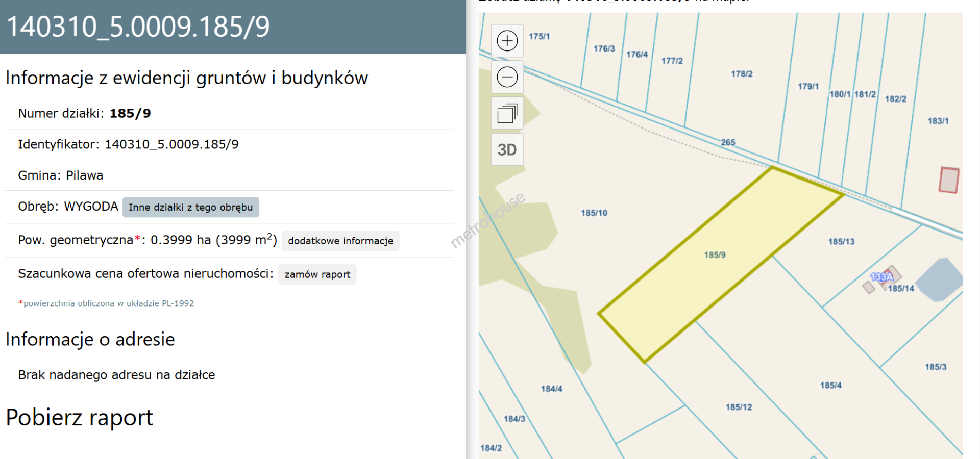This screenshot has width=980, height=459.
Task: Click 'Inne działki z tego obrębu' button
Action: click(x=190, y=207)
